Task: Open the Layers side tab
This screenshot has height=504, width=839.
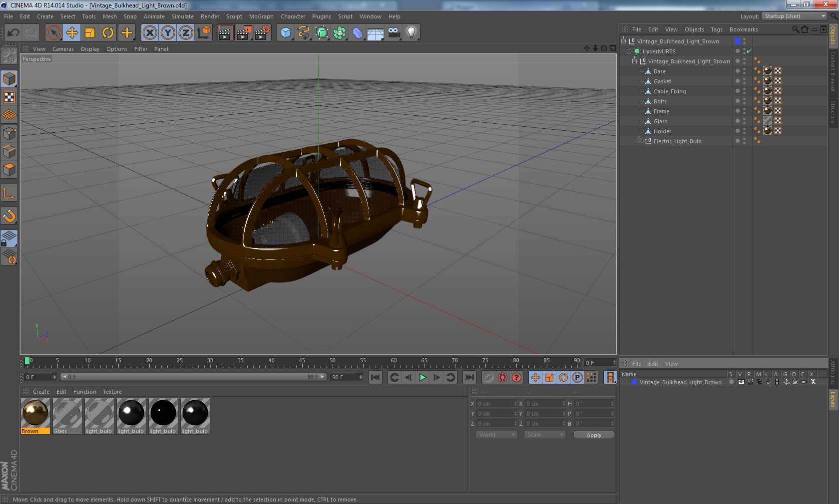Action: [x=833, y=399]
